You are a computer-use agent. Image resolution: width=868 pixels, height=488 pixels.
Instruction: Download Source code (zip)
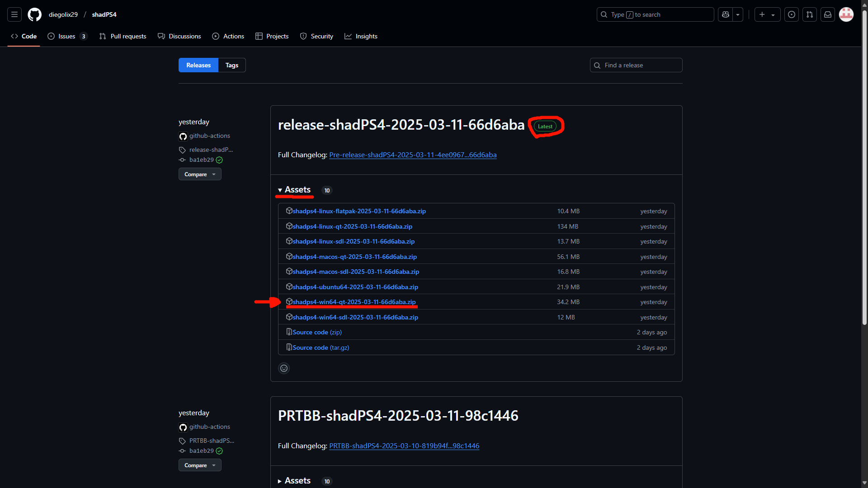317,332
